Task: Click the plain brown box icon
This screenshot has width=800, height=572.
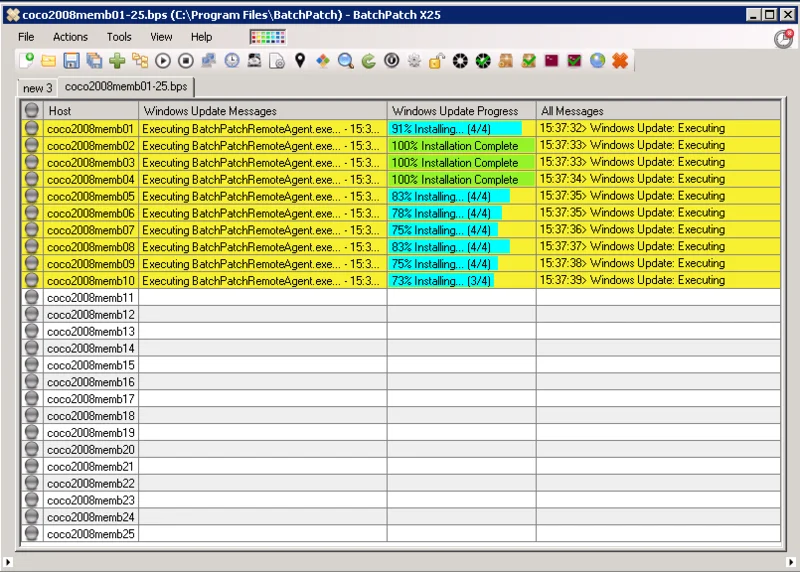Action: 506,61
